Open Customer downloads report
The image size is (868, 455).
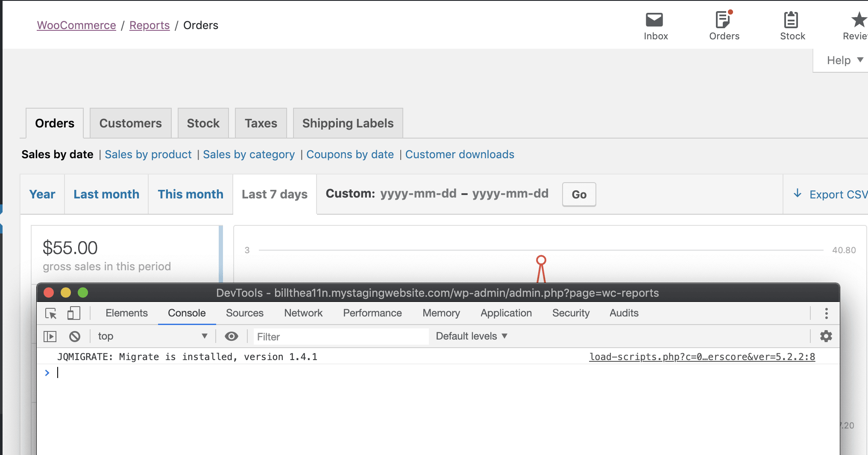(460, 154)
